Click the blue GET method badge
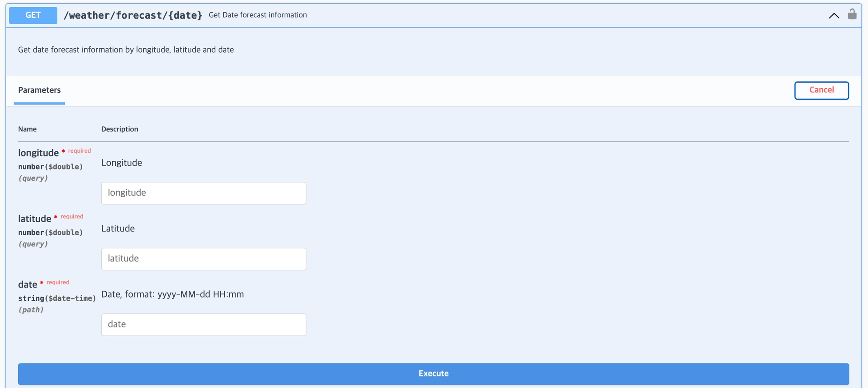The width and height of the screenshot is (868, 388). coord(33,15)
